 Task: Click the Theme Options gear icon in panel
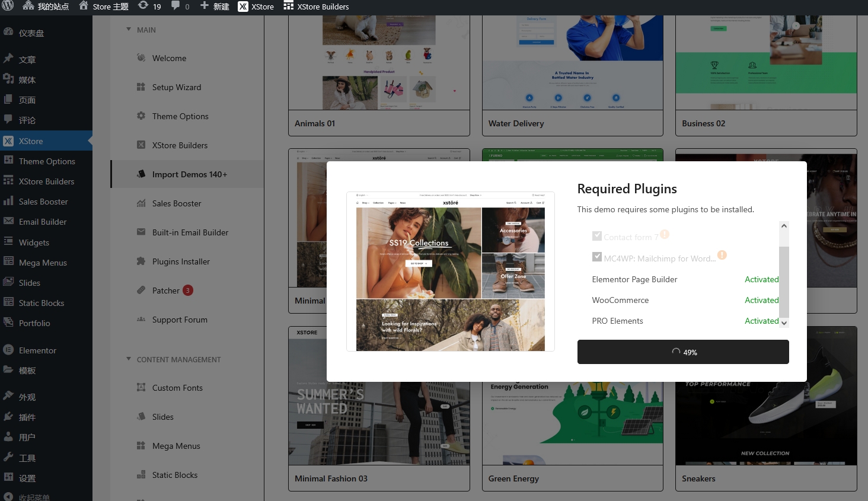(141, 116)
